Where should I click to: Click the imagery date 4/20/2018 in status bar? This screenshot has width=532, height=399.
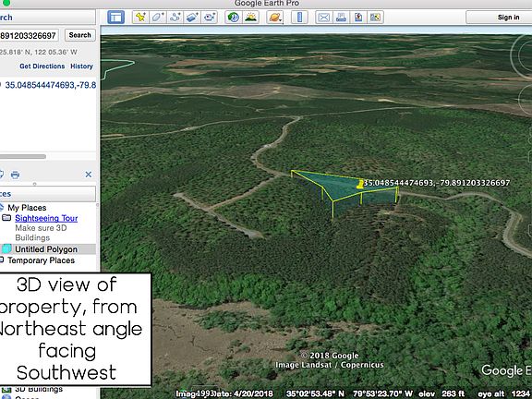coord(252,393)
